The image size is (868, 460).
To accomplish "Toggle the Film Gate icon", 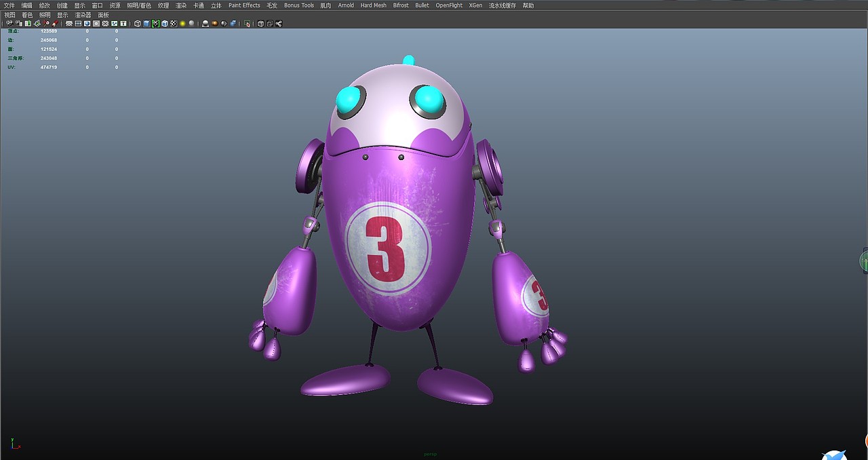I will [78, 23].
